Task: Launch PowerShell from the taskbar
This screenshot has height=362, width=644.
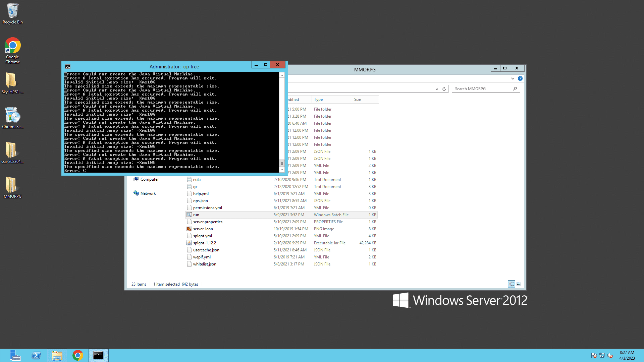Action: [x=36, y=355]
